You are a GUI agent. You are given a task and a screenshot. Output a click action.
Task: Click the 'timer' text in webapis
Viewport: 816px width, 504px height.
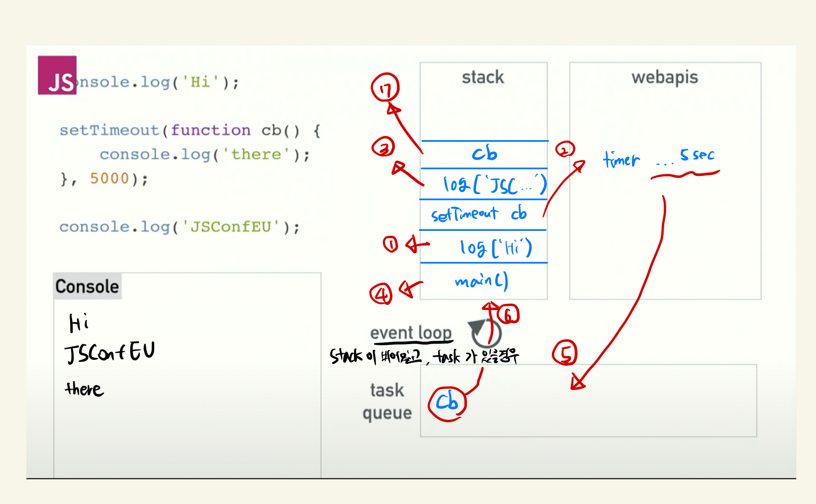[621, 159]
